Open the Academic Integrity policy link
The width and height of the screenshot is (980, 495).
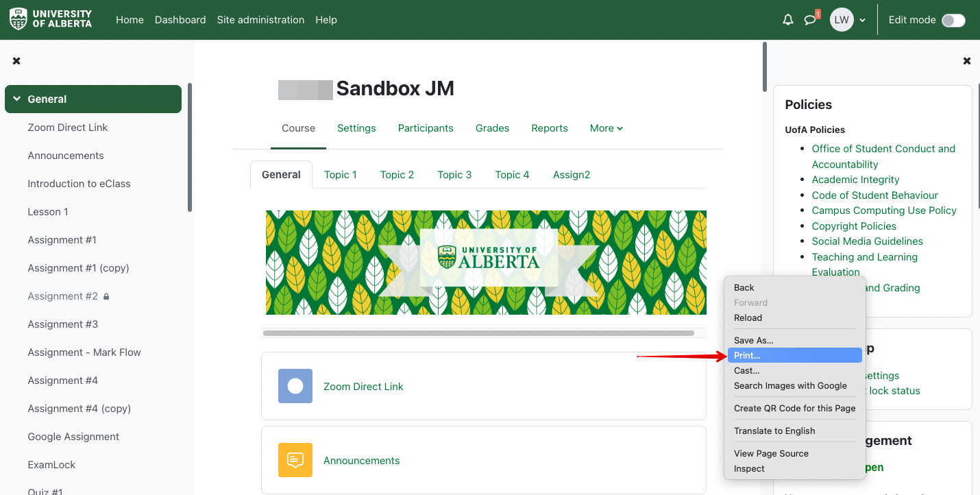[855, 180]
